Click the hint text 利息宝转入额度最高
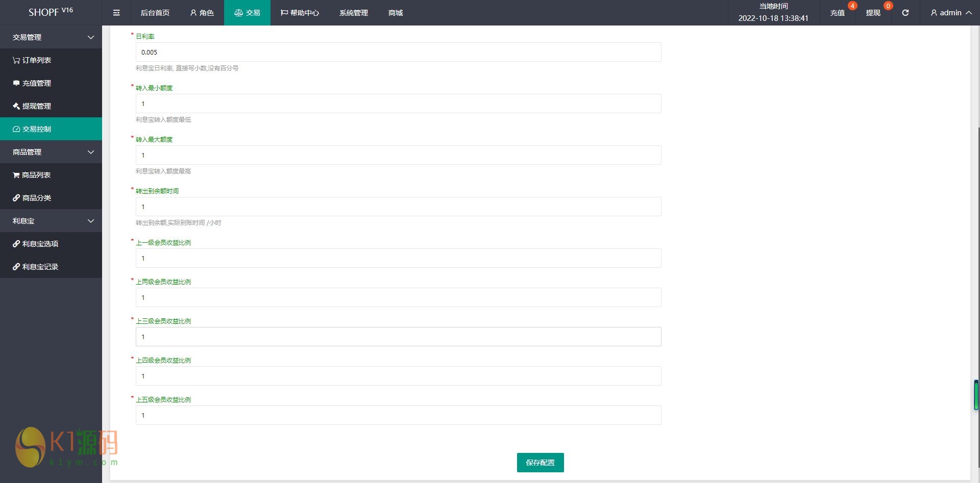Image resolution: width=980 pixels, height=483 pixels. coord(163,171)
